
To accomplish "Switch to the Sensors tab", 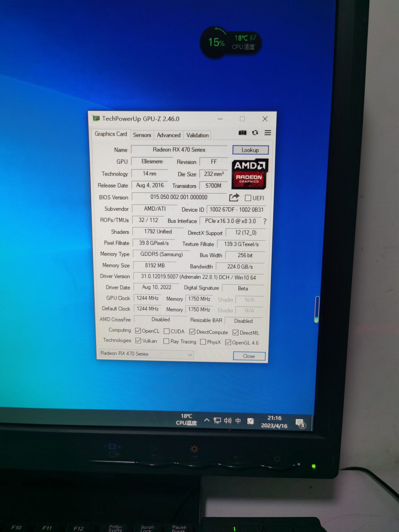I will (x=142, y=135).
